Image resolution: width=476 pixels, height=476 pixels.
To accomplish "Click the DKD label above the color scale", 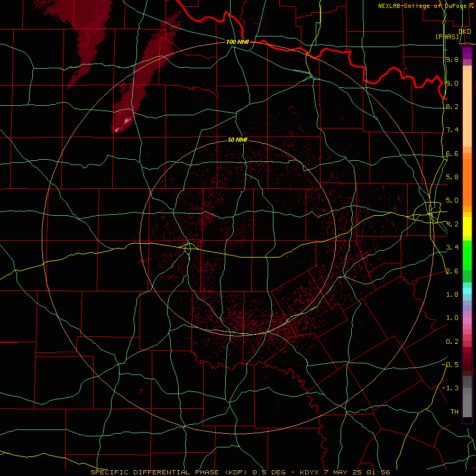I will [465, 31].
